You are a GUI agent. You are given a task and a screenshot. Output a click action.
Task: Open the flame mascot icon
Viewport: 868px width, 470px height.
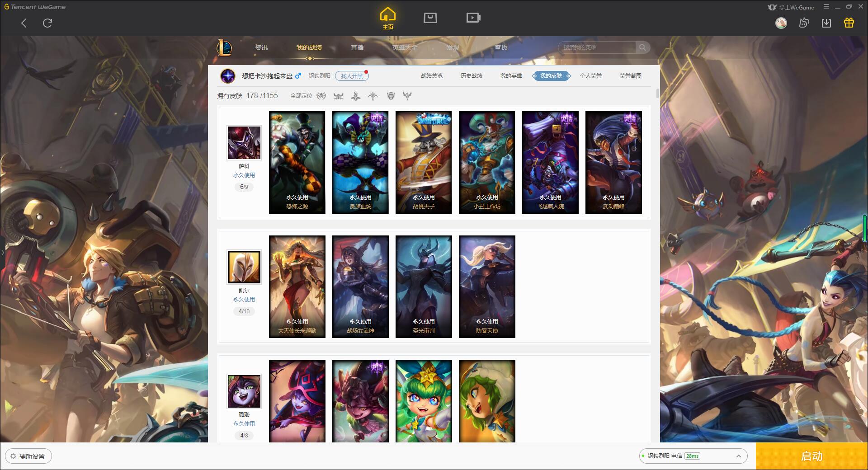(804, 23)
